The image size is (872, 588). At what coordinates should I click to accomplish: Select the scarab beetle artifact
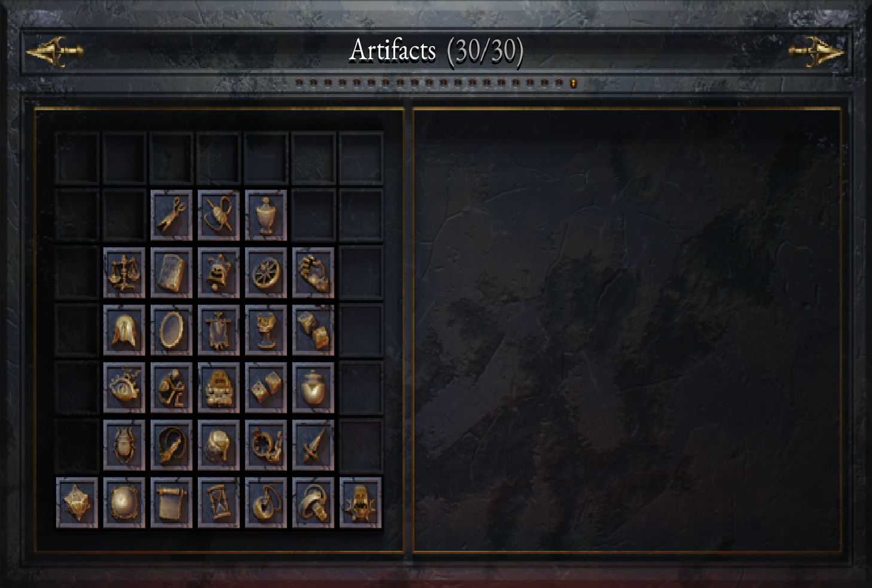[x=124, y=445]
